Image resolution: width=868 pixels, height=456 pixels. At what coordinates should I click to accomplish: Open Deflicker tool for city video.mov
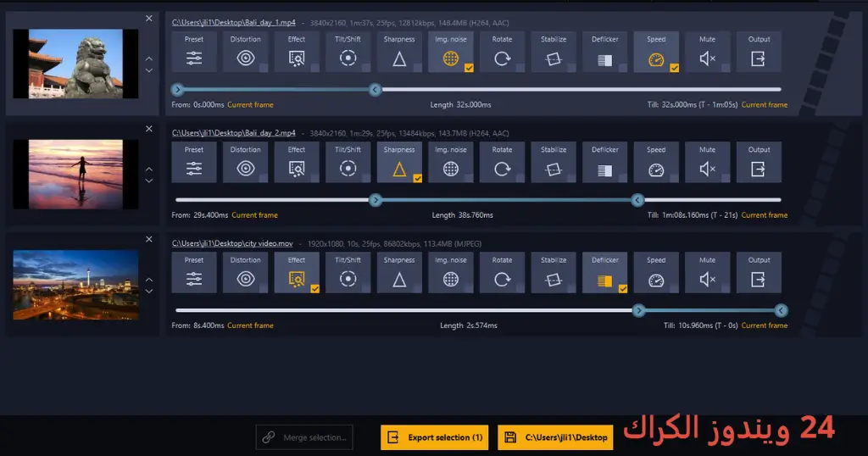click(605, 272)
